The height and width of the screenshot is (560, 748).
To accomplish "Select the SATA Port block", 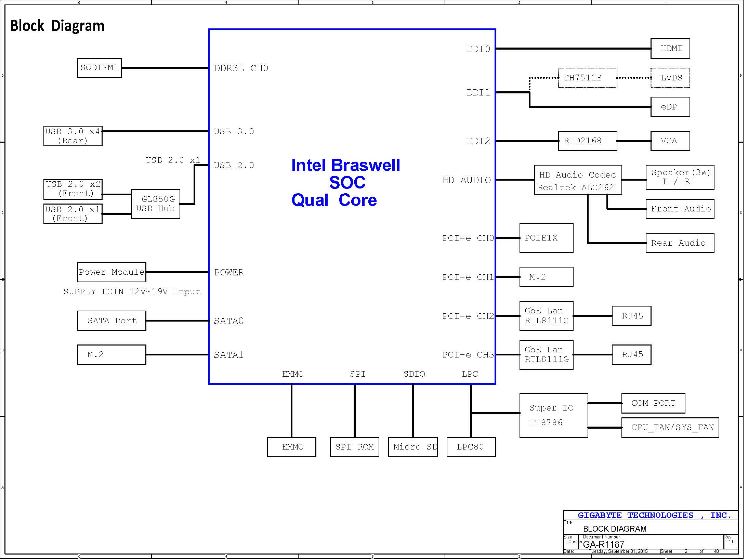I will tap(111, 321).
